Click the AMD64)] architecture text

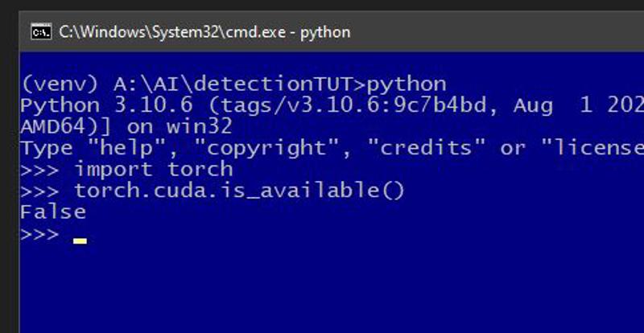[x=65, y=127]
